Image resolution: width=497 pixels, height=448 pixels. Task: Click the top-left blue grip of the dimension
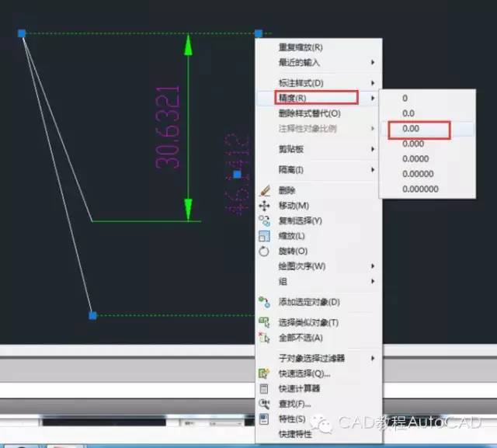coord(22,33)
